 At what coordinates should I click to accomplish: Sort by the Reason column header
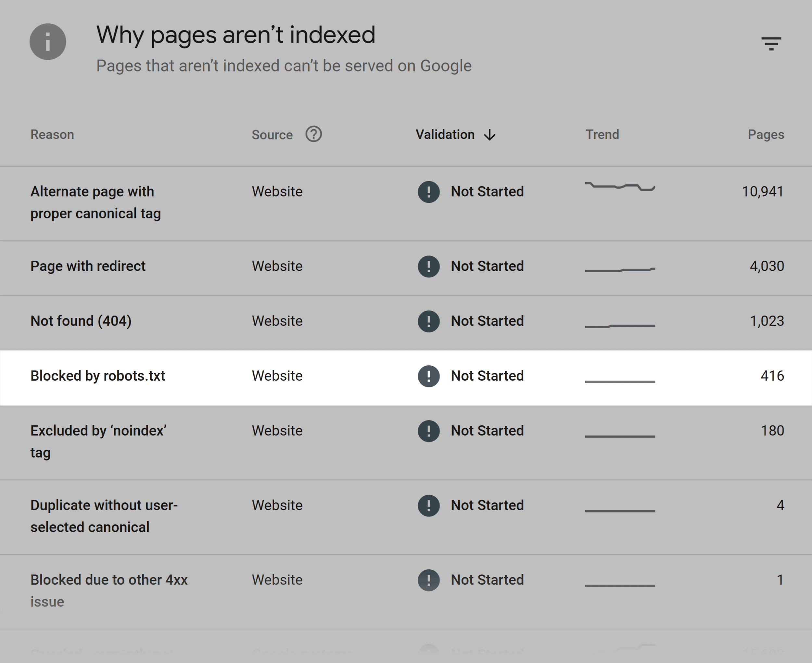click(x=52, y=135)
